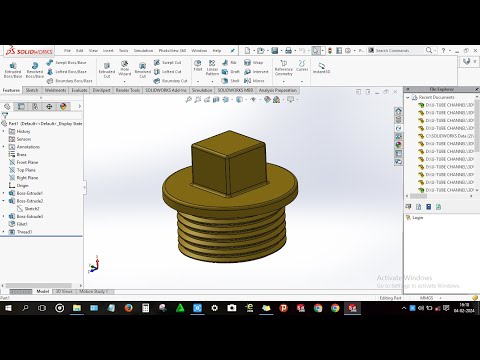Image resolution: width=480 pixels, height=360 pixels.
Task: Select the Extruded Cut tool
Action: tap(107, 71)
